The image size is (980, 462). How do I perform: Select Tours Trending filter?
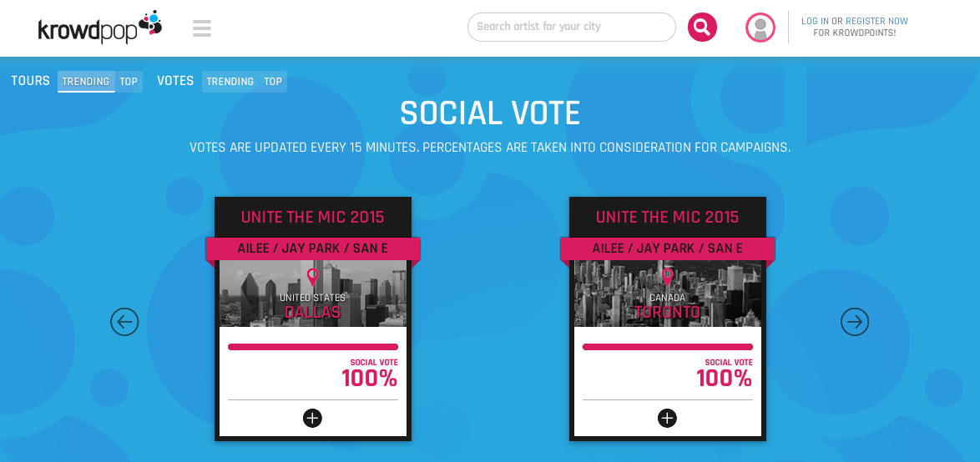[x=86, y=82]
